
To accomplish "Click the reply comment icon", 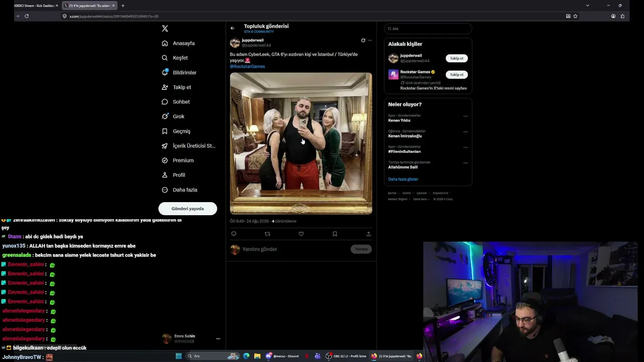I will [x=233, y=234].
